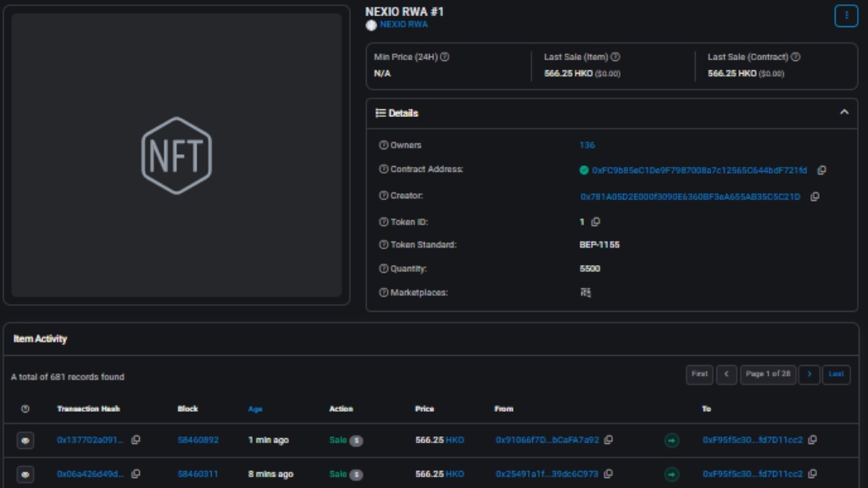This screenshot has width=868, height=488.
Task: Open HKO token link in second row price
Action: pyautogui.click(x=454, y=474)
